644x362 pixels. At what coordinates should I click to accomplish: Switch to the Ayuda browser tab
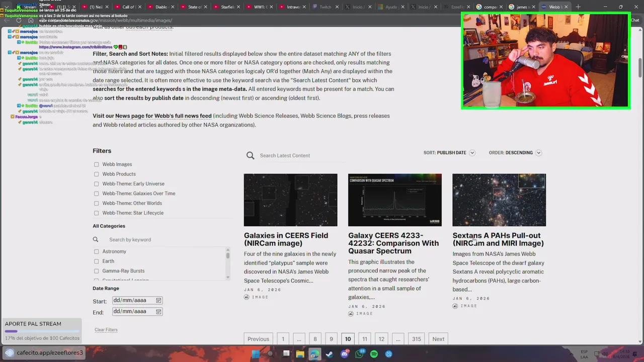389,7
